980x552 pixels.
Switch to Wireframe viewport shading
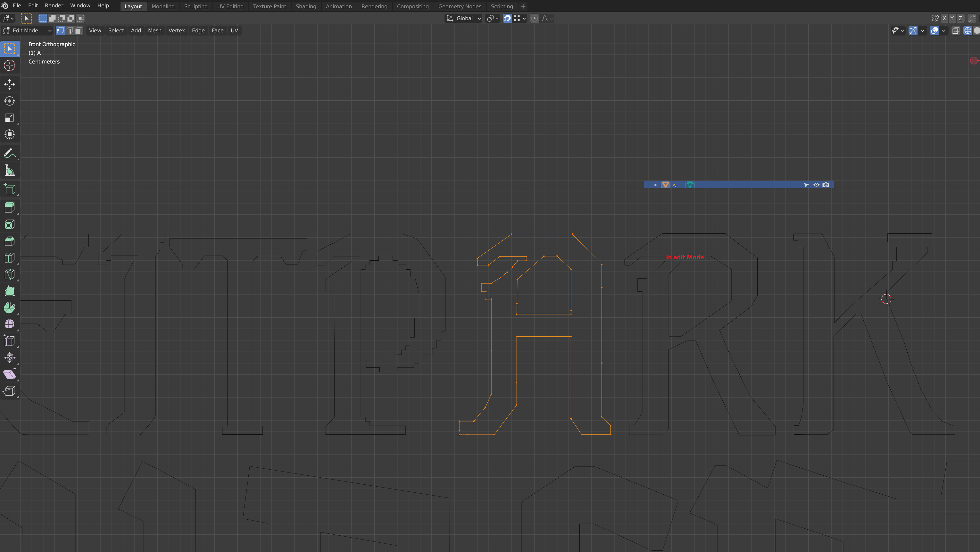pyautogui.click(x=968, y=30)
